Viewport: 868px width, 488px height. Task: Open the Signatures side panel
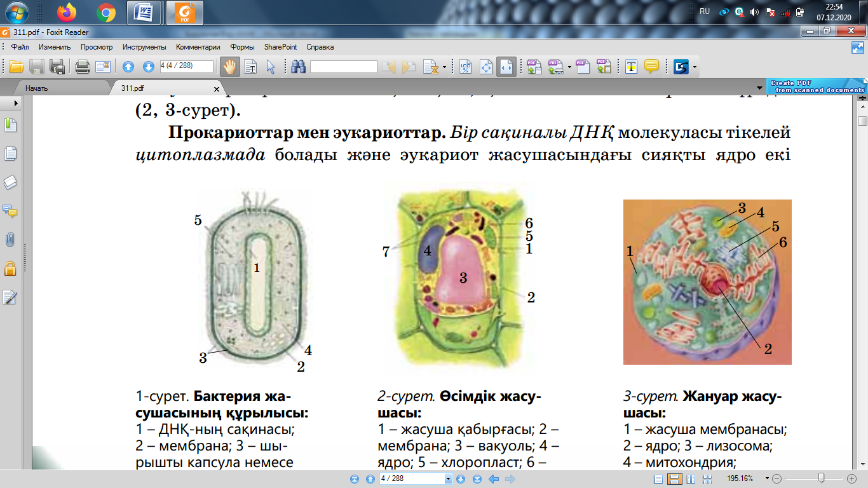pos(10,297)
